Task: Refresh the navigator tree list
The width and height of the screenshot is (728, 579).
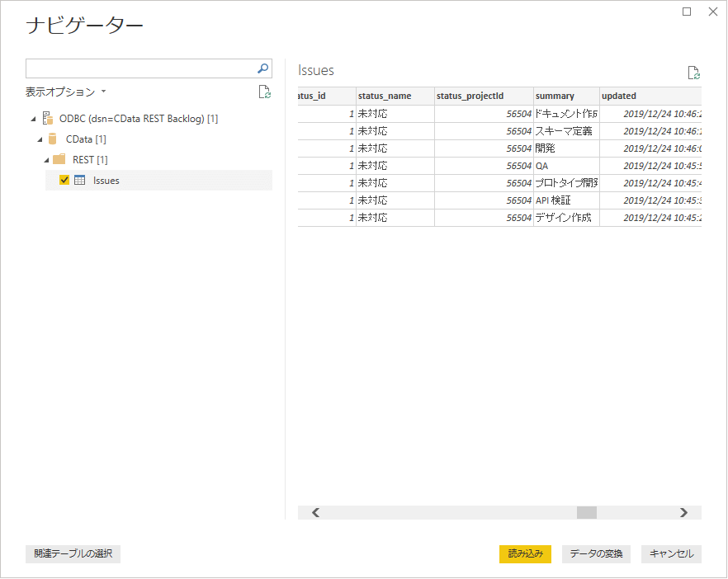Action: click(x=264, y=92)
